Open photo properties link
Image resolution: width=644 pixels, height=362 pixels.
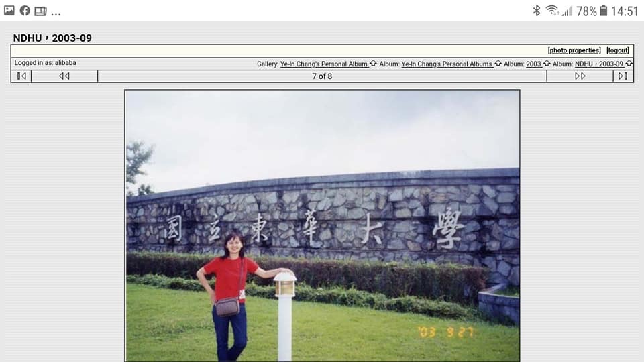[574, 50]
